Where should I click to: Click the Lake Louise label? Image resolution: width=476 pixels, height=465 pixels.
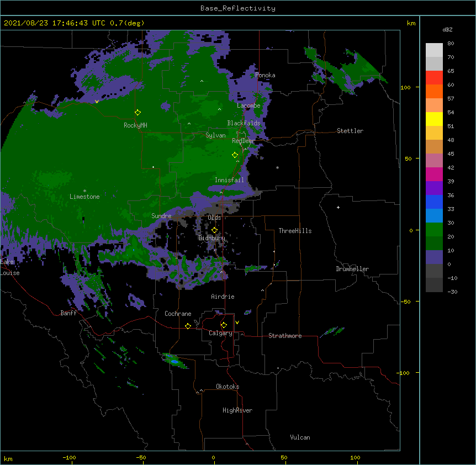tap(10, 267)
